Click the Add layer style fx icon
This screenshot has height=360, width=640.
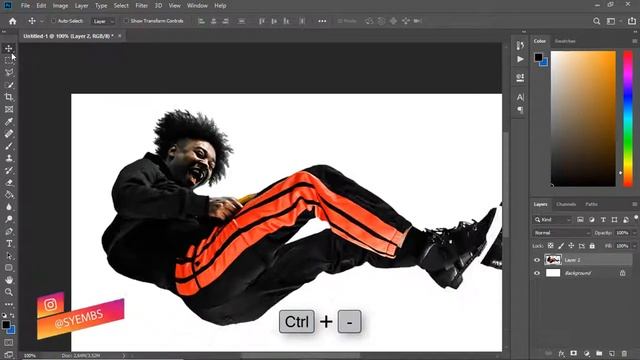562,353
